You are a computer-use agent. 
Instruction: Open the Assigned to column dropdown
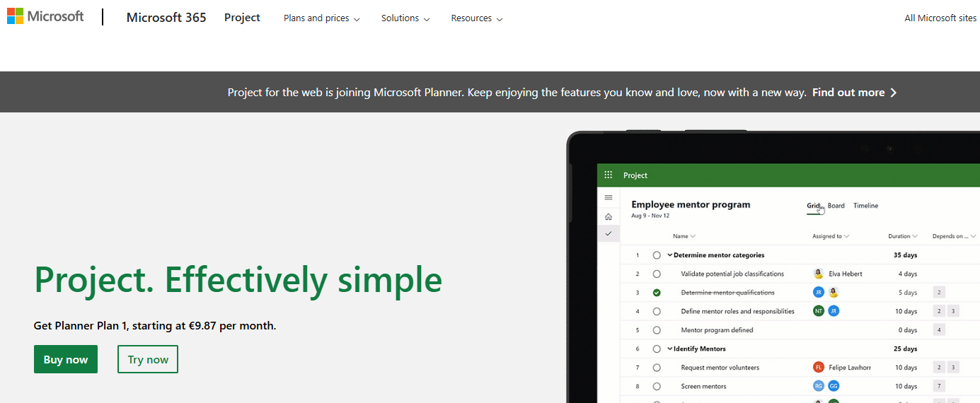[x=831, y=236]
